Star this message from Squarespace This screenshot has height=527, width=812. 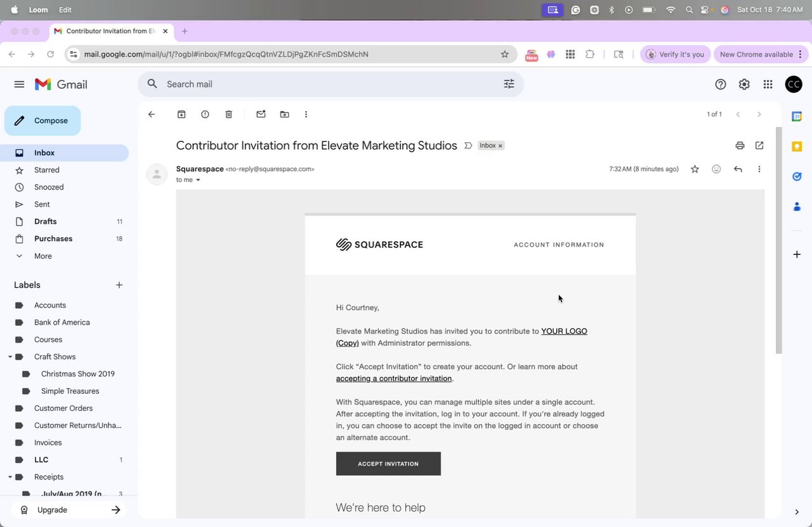click(x=695, y=169)
